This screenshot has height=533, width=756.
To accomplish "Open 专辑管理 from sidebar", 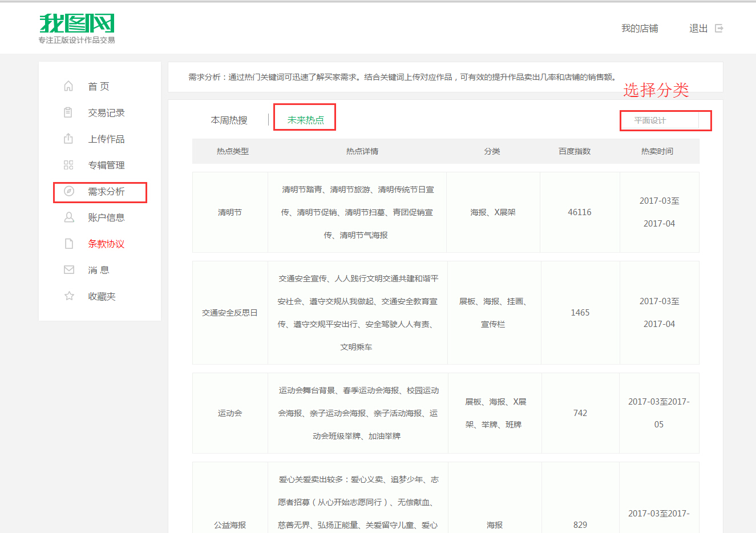I will pyautogui.click(x=106, y=165).
